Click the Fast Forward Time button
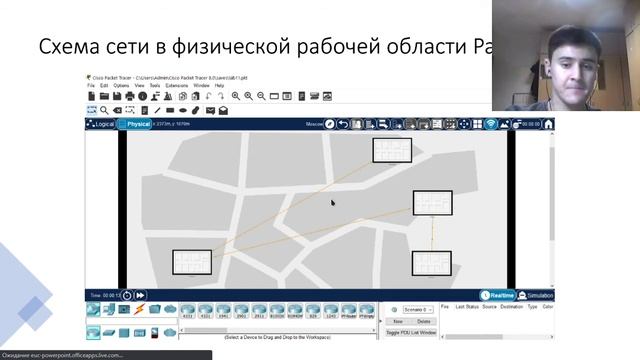The image size is (640, 360). pos(140,295)
